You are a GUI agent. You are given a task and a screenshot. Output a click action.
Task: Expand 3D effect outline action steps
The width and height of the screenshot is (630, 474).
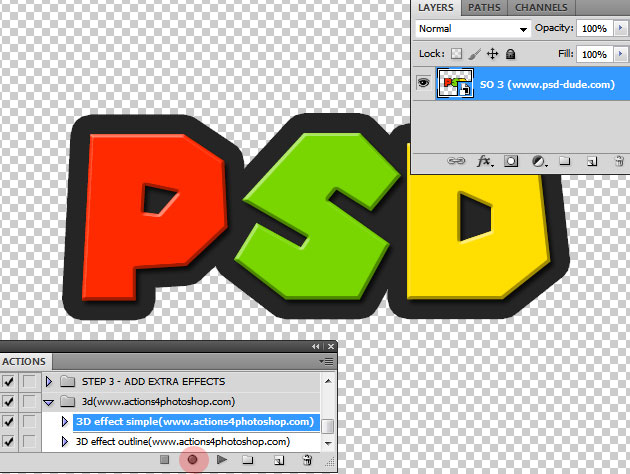tap(65, 441)
